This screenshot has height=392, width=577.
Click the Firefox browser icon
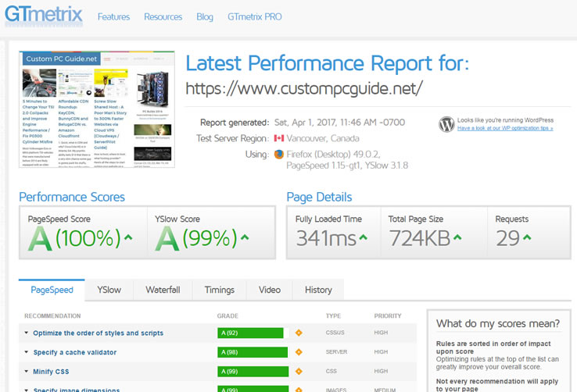pyautogui.click(x=279, y=155)
